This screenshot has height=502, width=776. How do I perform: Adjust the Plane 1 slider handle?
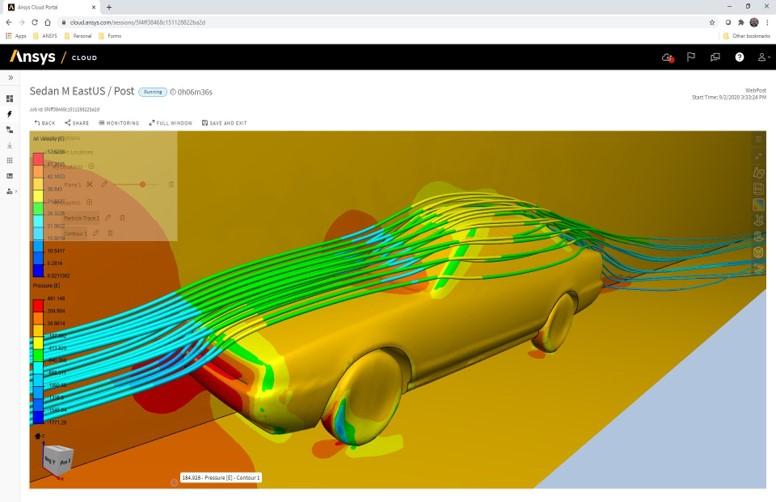tap(143, 184)
